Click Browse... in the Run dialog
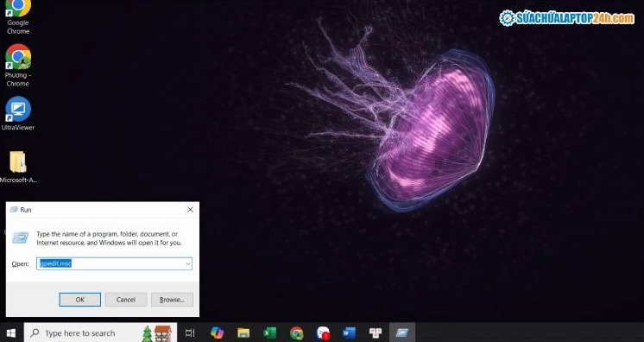Viewport: 644px width, 342px height. coord(172,300)
